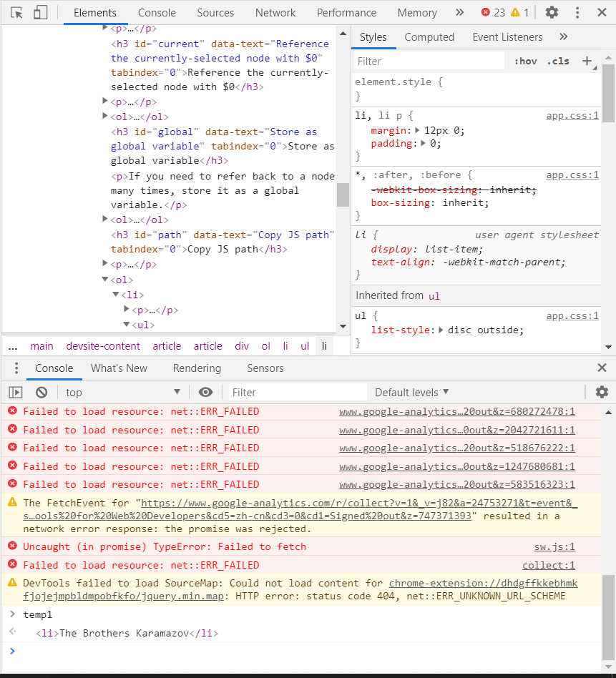This screenshot has height=678, width=616.
Task: Toggle the :hov element state button
Action: coord(526,61)
